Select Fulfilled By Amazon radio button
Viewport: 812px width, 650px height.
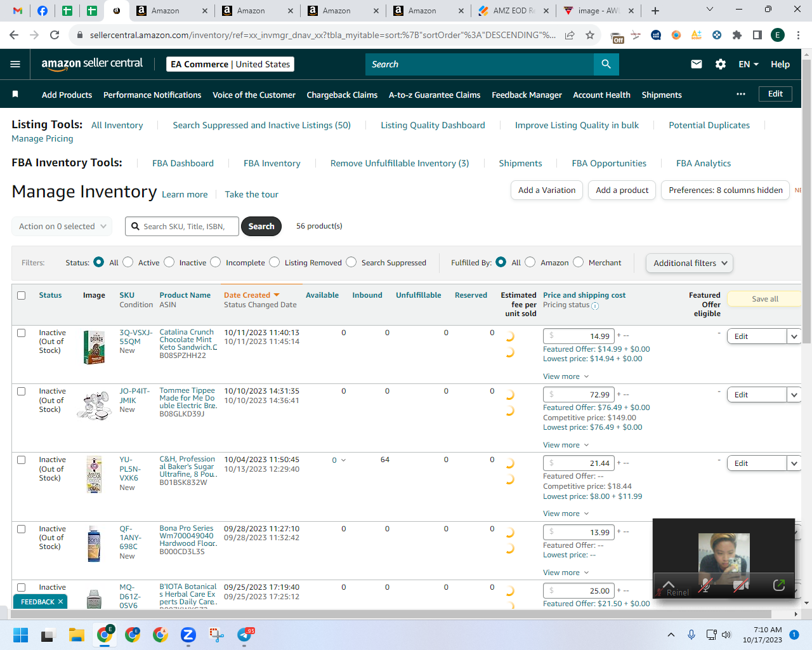pos(530,262)
